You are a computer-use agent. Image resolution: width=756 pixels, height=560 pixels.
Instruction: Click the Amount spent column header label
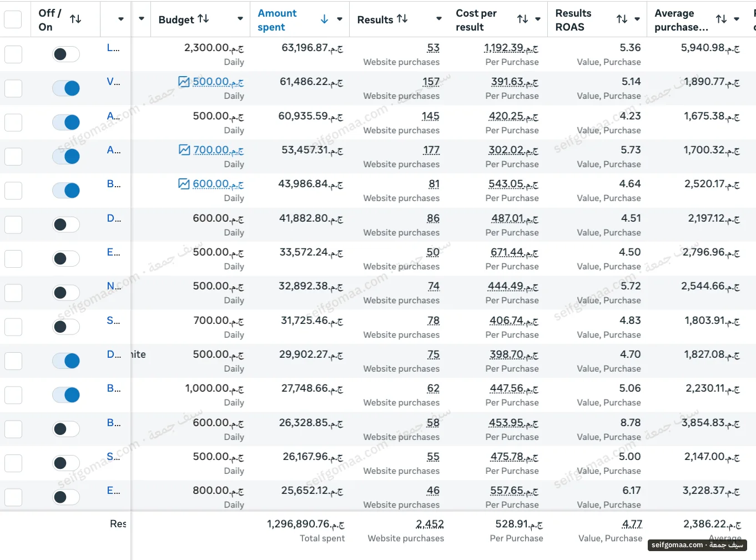coord(277,20)
